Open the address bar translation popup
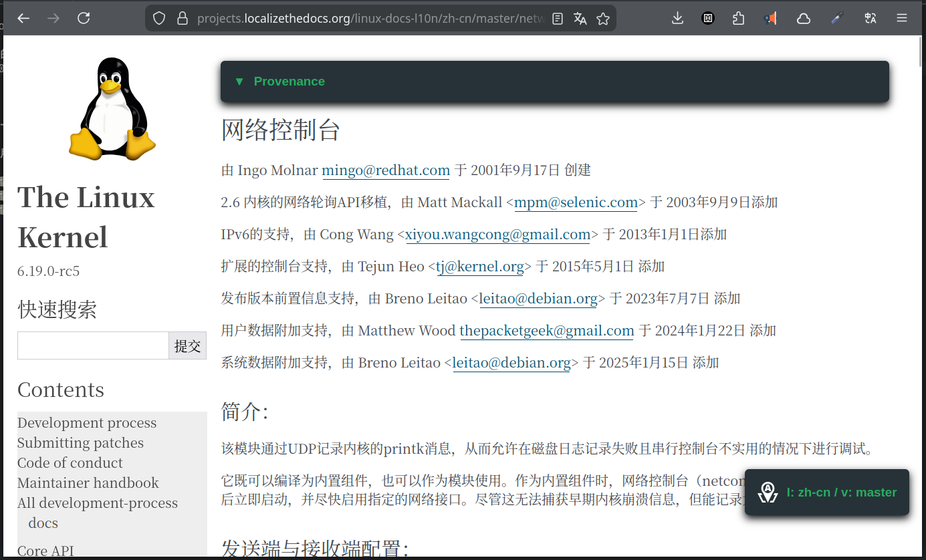The width and height of the screenshot is (926, 560). [x=579, y=18]
